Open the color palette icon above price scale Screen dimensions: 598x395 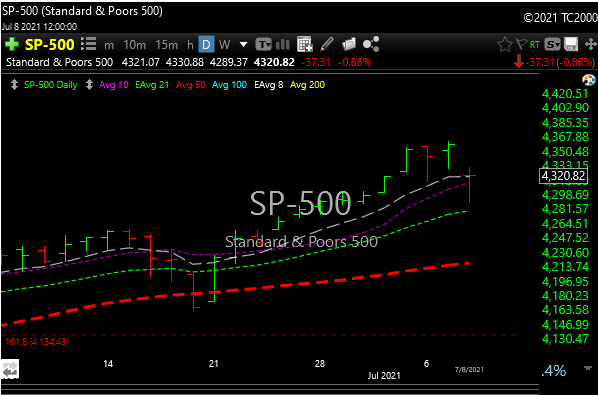[589, 80]
